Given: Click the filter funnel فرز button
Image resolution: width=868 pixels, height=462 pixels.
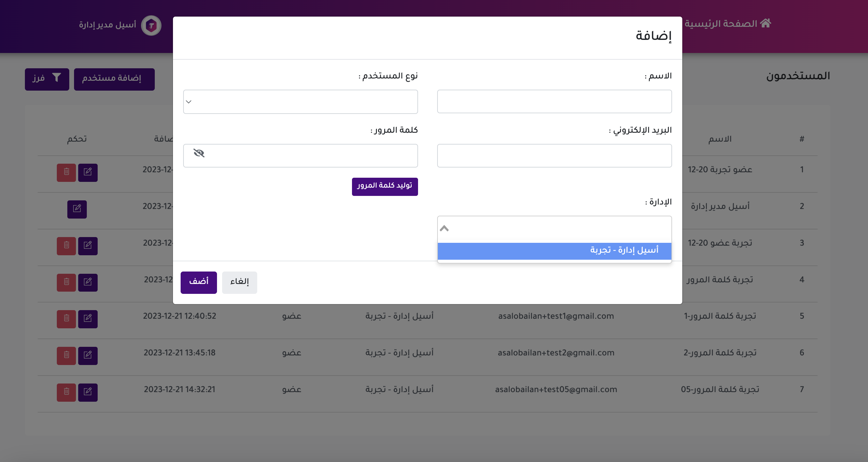Looking at the screenshot, I should tap(47, 79).
